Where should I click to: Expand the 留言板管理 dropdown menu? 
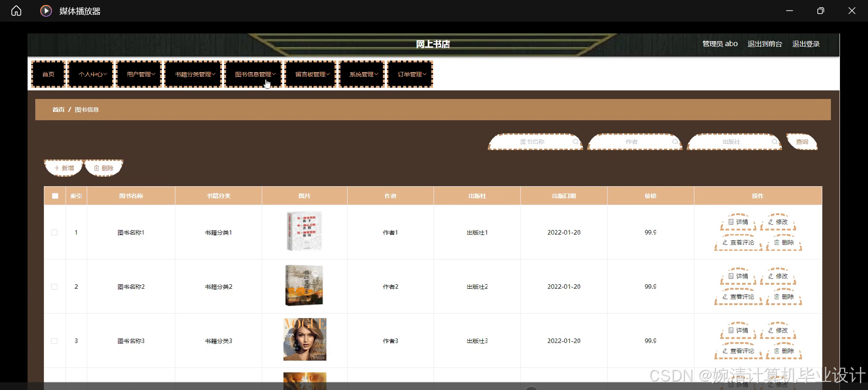pyautogui.click(x=311, y=74)
